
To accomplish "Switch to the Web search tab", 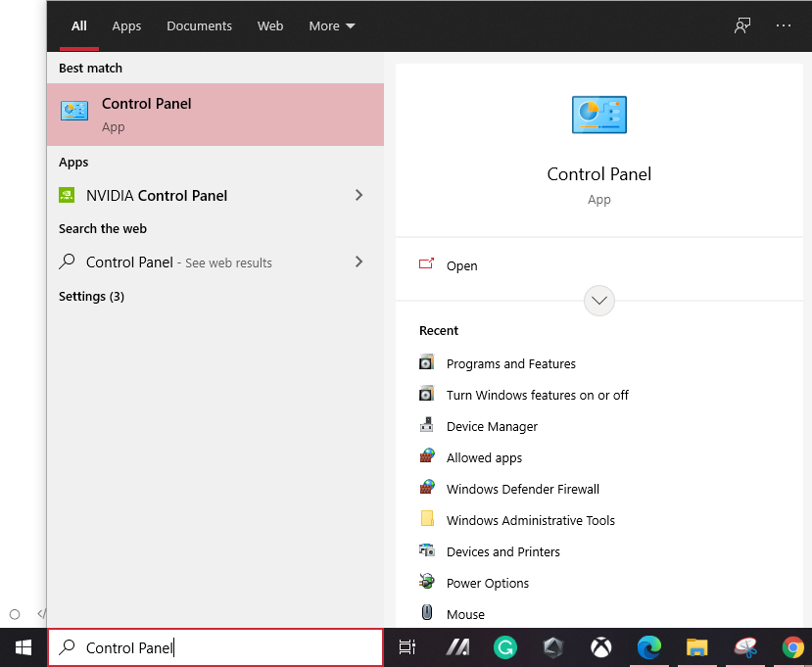I will pos(270,26).
